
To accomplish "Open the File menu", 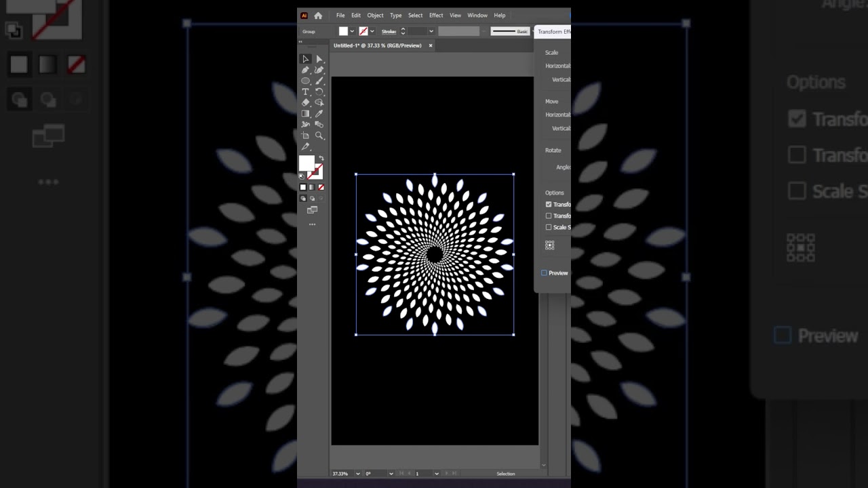I will coord(340,16).
